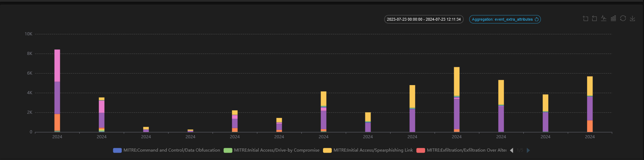Click the blue Data Obfuscation legend swatch
Viewport: 644px width, 160px height.
117,151
